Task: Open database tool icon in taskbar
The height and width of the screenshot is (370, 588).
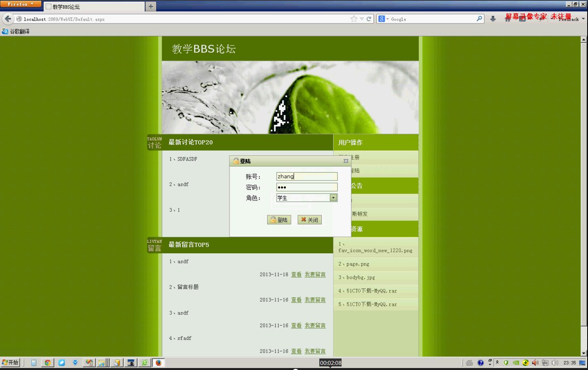Action: (x=116, y=362)
